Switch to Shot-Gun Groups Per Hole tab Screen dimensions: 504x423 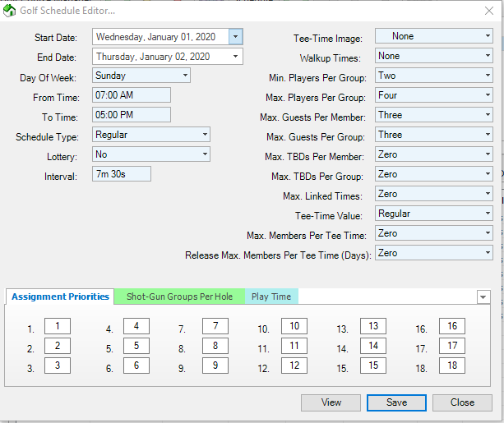point(180,297)
